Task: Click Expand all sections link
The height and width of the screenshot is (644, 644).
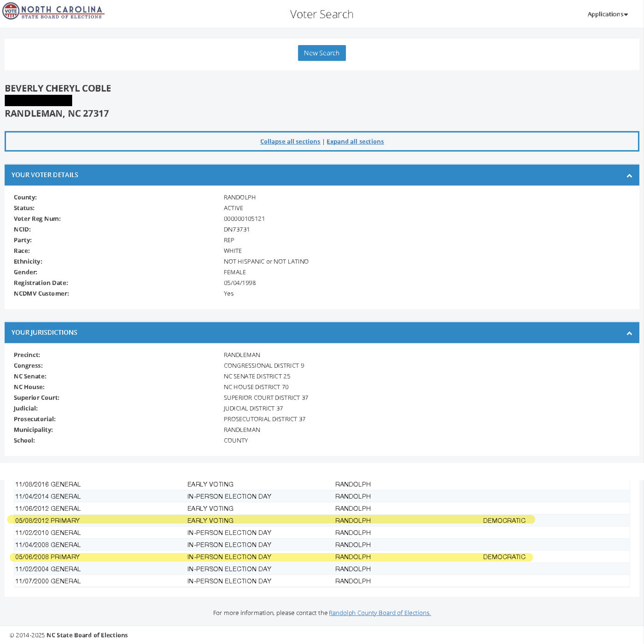Action: [x=355, y=141]
